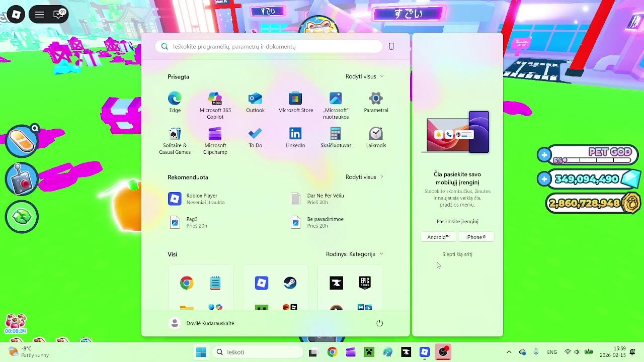Click Slėpti šią sritį link
644x362 pixels.
click(457, 254)
